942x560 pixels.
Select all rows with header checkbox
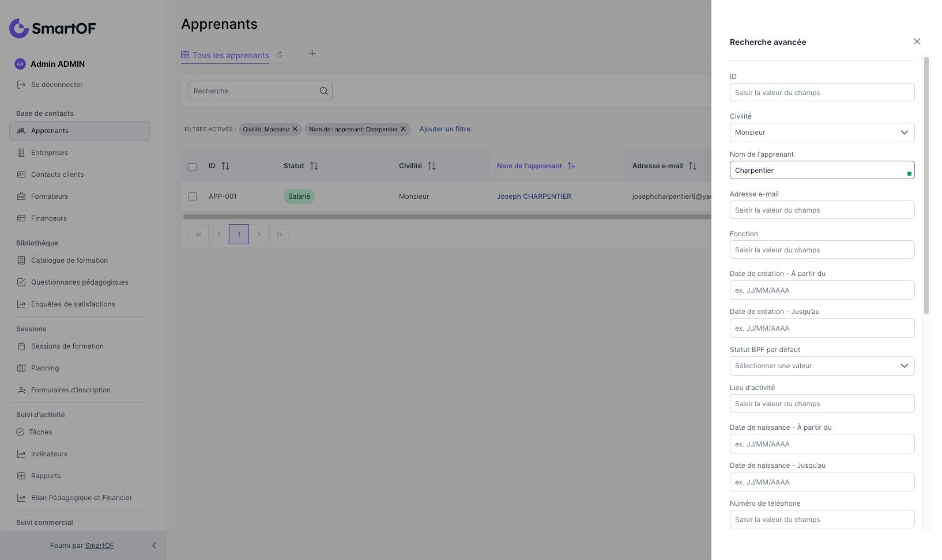(x=193, y=167)
